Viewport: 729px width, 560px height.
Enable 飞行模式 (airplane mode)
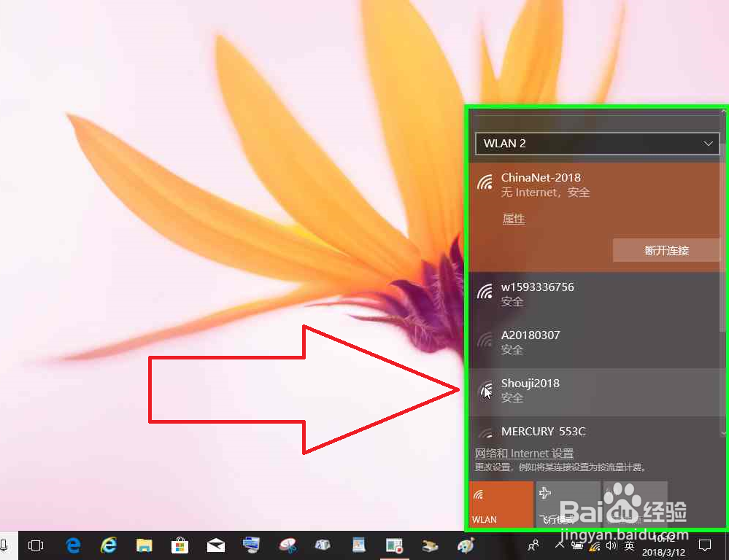pos(568,503)
